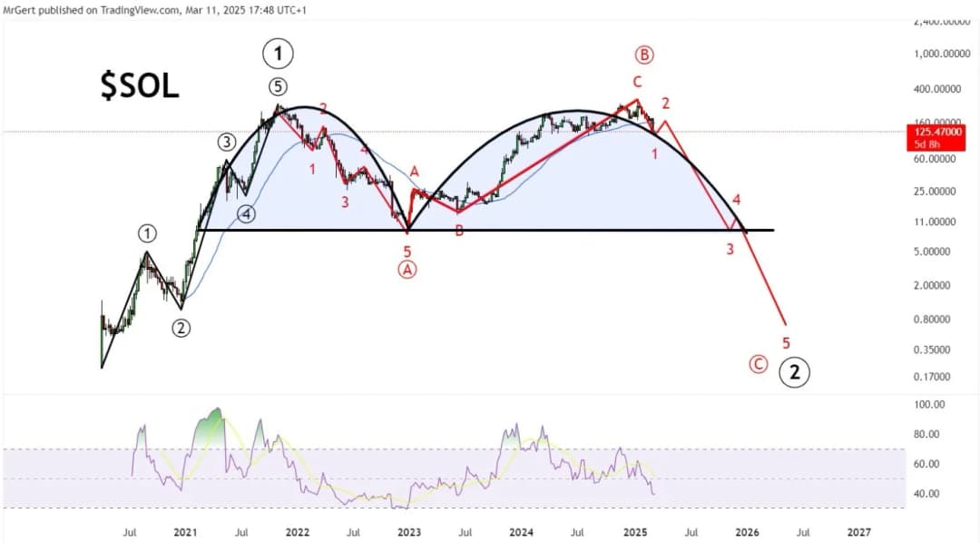Click the large black circled 2 label

796,370
